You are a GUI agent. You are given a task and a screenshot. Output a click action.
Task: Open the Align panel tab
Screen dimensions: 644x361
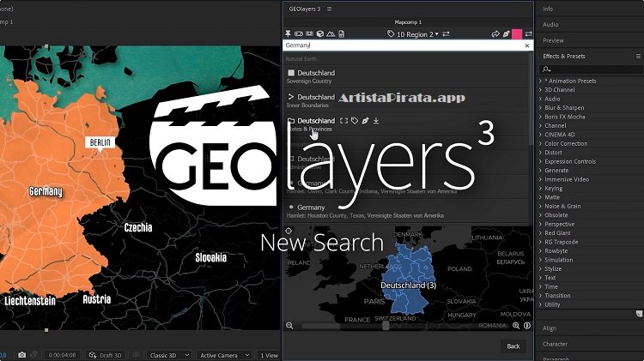click(550, 328)
